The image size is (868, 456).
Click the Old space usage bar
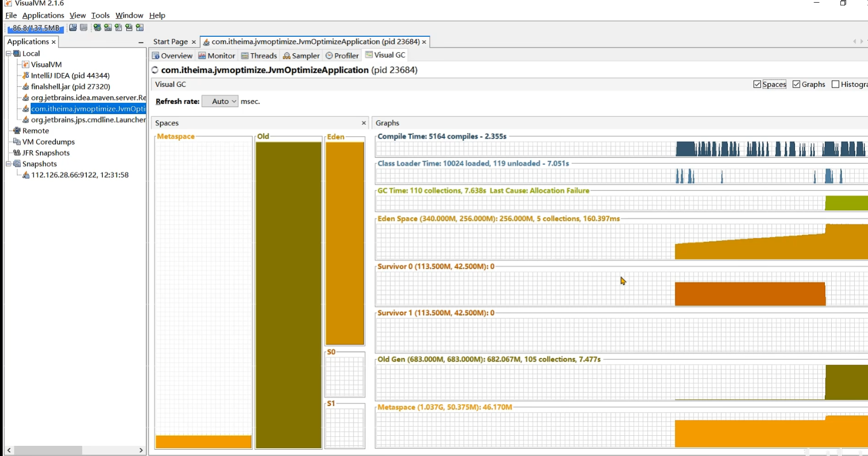click(x=288, y=295)
